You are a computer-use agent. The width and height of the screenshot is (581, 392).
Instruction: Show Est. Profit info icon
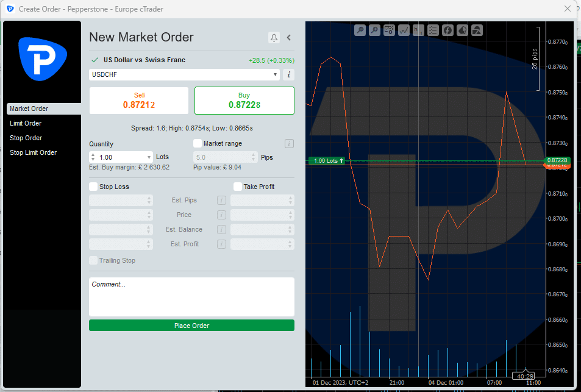coord(221,244)
